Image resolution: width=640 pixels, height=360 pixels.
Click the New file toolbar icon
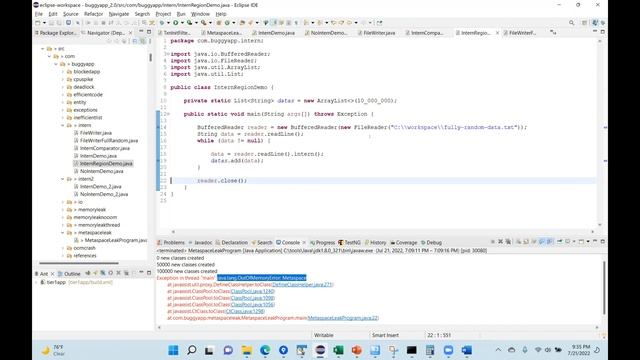38,23
